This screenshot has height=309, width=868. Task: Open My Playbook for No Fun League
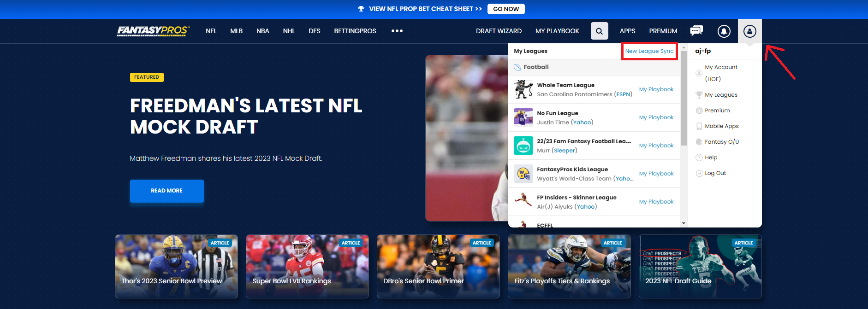pyautogui.click(x=656, y=117)
